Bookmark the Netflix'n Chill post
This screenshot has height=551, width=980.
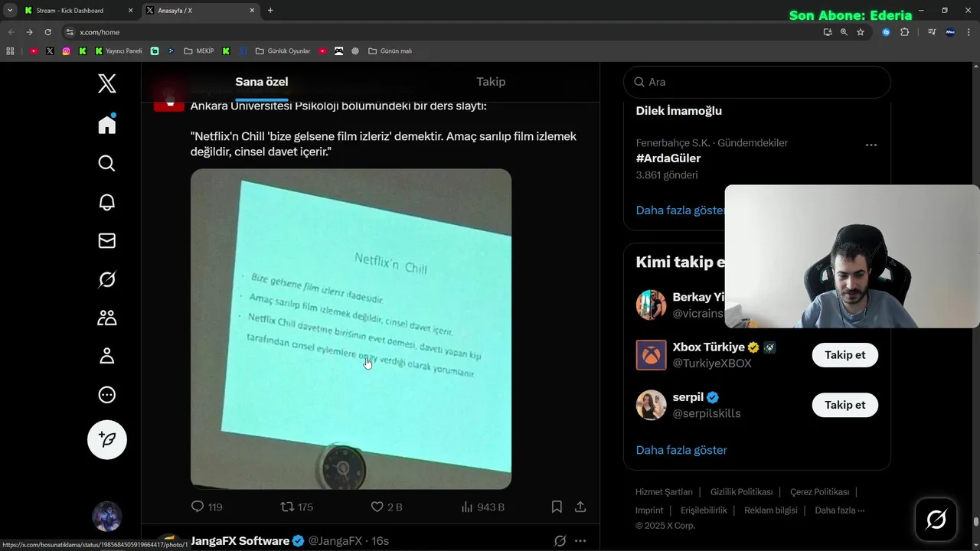pyautogui.click(x=557, y=507)
